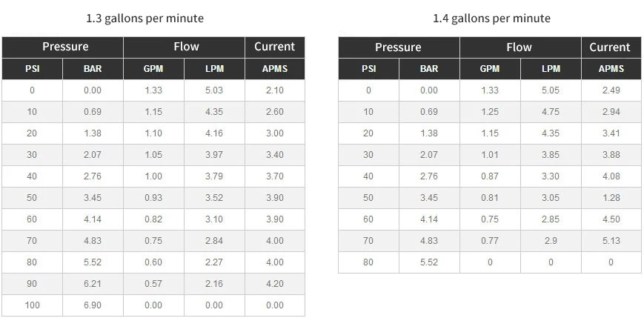Click the left table's GPM column header
644x318 pixels.
pos(154,69)
